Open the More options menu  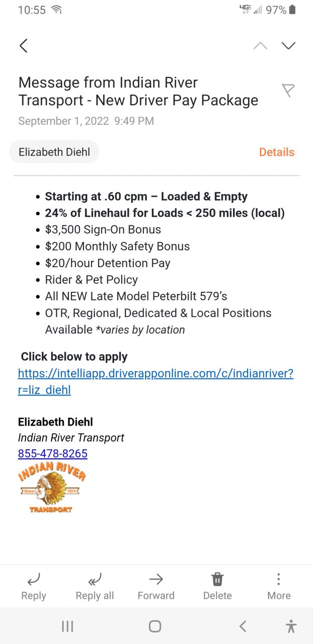pyautogui.click(x=279, y=587)
